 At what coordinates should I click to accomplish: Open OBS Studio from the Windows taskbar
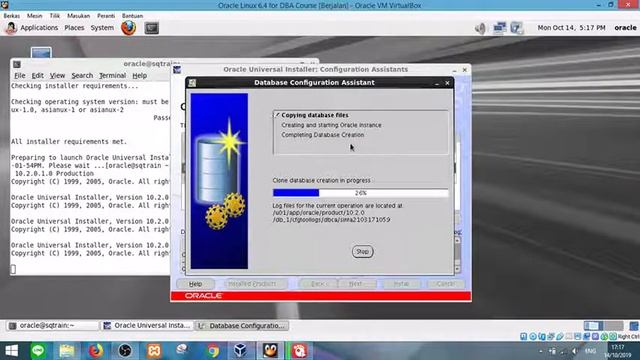click(125, 351)
